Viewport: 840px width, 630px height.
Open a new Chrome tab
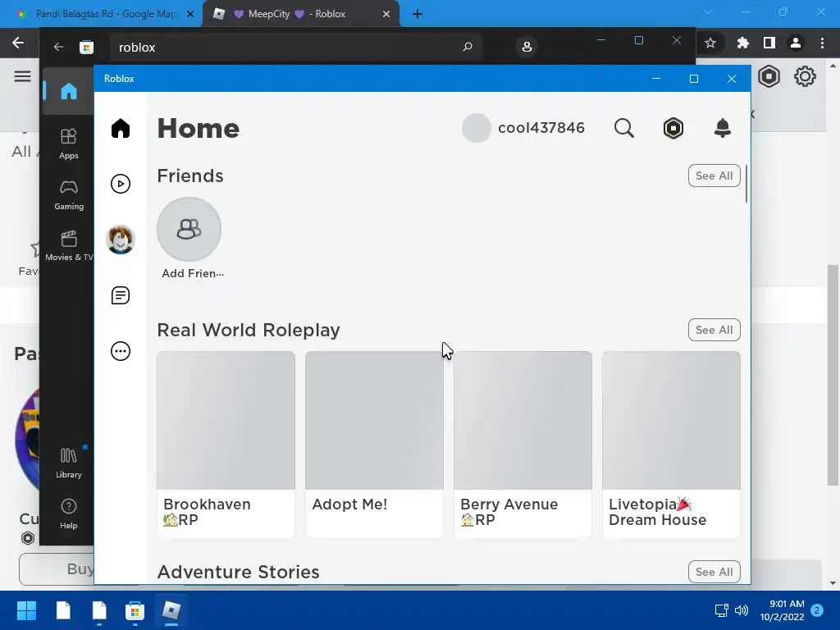(418, 15)
